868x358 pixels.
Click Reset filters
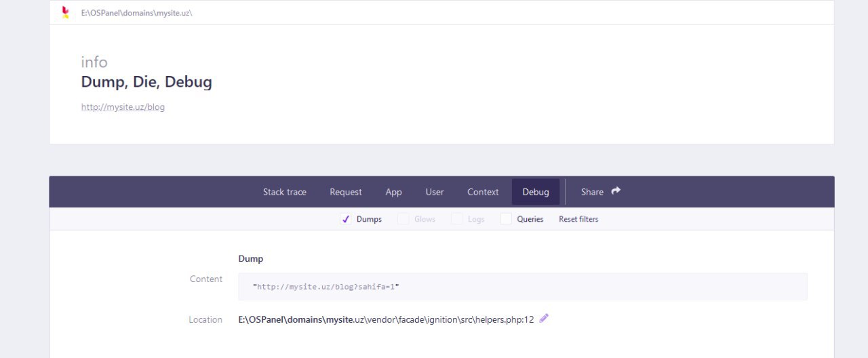(x=578, y=219)
